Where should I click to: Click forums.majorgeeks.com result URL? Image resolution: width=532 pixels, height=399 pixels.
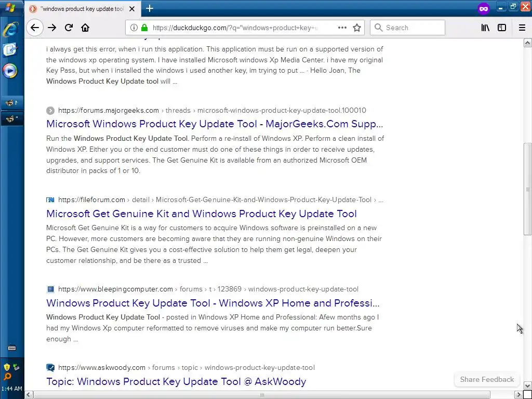click(109, 110)
